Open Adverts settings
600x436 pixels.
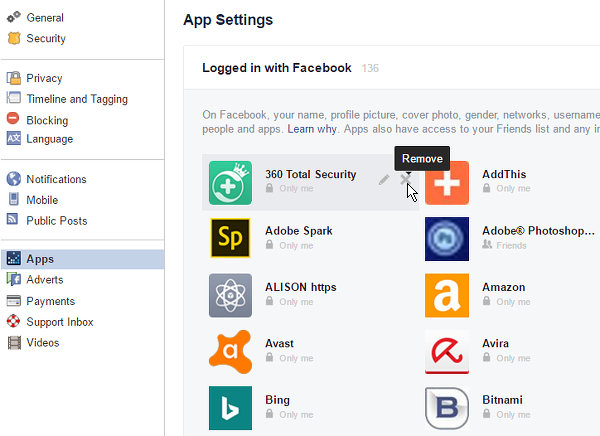pos(45,279)
